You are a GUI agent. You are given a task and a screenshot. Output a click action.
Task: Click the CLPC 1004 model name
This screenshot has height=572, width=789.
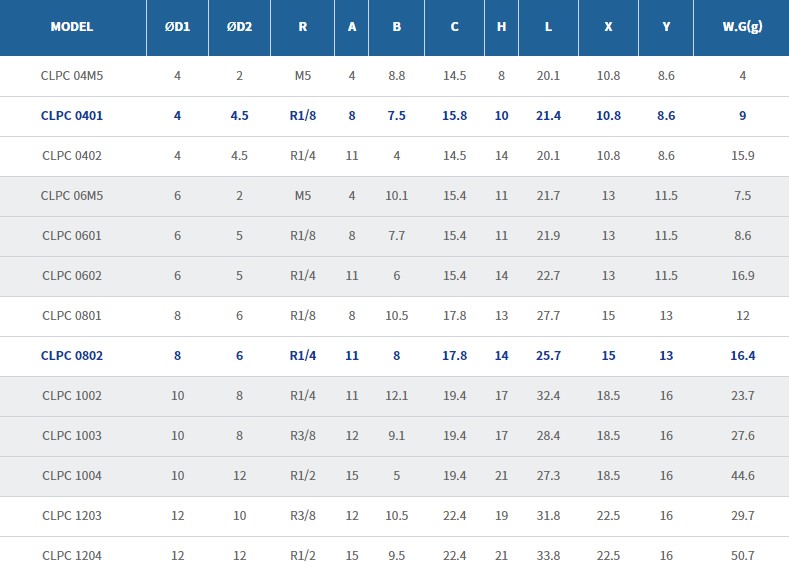[x=72, y=476]
